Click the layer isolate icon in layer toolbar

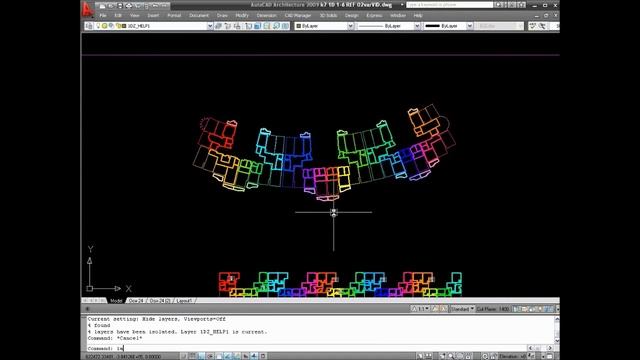(249, 26)
